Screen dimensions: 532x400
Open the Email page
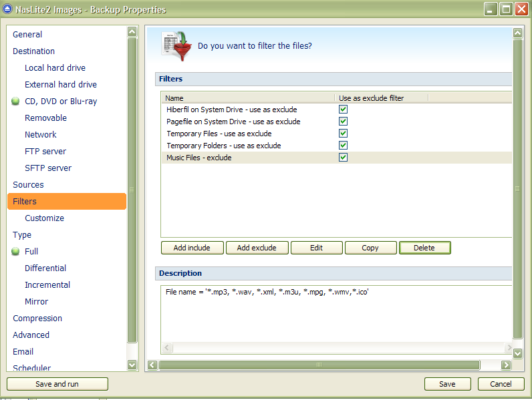[23, 351]
